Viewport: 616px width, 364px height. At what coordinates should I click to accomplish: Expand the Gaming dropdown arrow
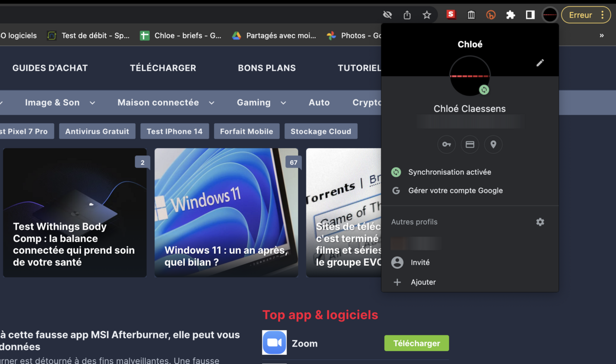click(x=283, y=103)
